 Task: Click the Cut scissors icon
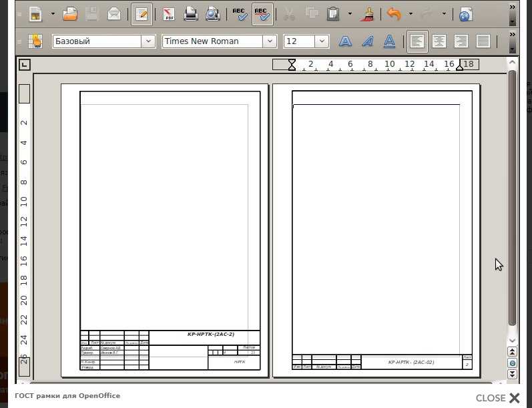[x=289, y=14]
